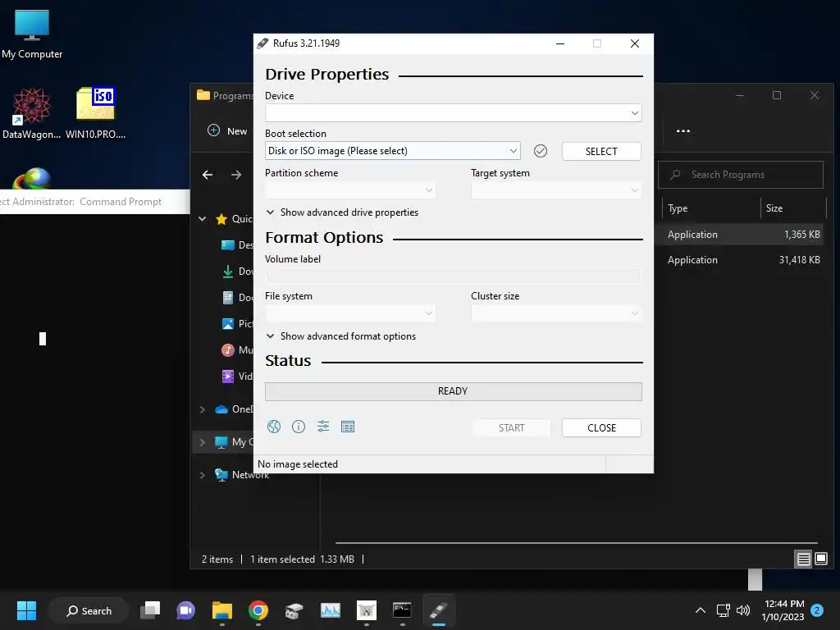This screenshot has height=630, width=840.
Task: Open the Rufus log icon
Action: point(348,427)
